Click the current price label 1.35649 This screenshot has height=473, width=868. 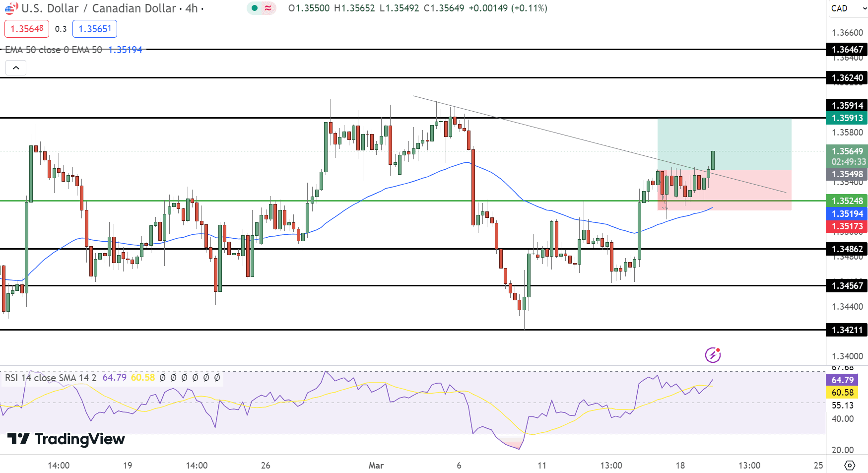pos(847,151)
